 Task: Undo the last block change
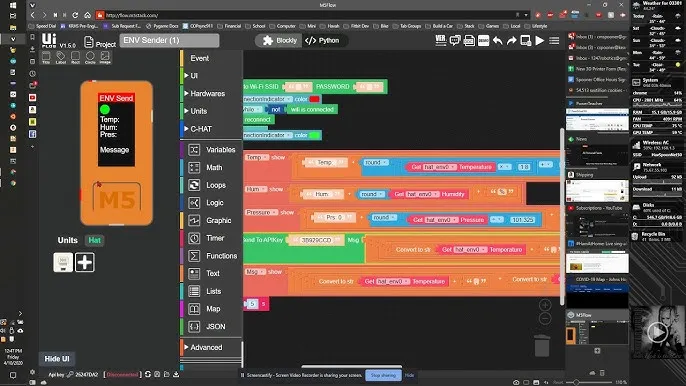[497, 41]
